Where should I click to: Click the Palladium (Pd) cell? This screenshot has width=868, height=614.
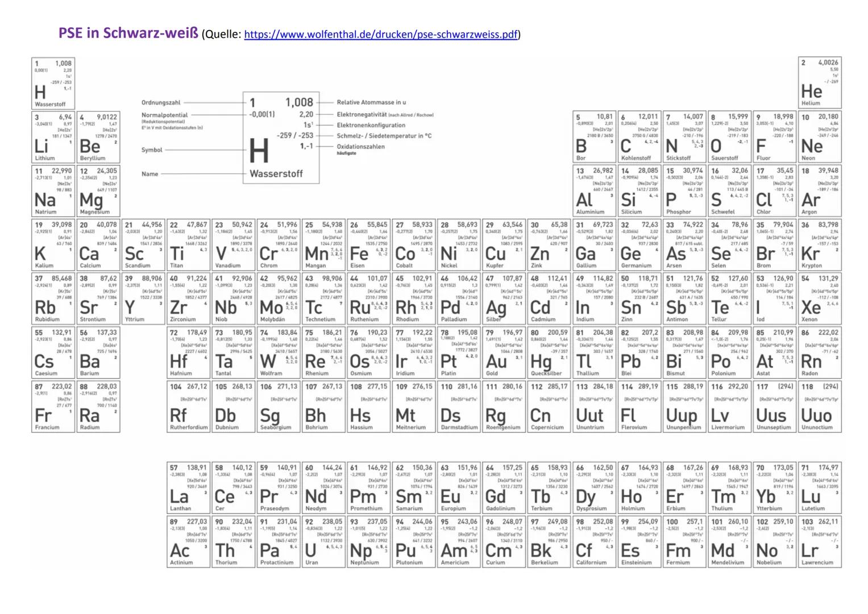(x=459, y=299)
